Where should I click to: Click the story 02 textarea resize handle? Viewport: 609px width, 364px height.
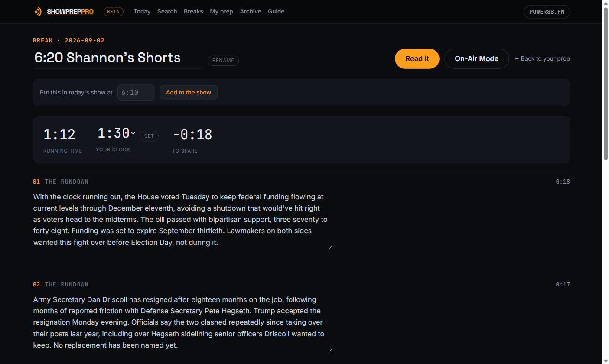[330, 350]
